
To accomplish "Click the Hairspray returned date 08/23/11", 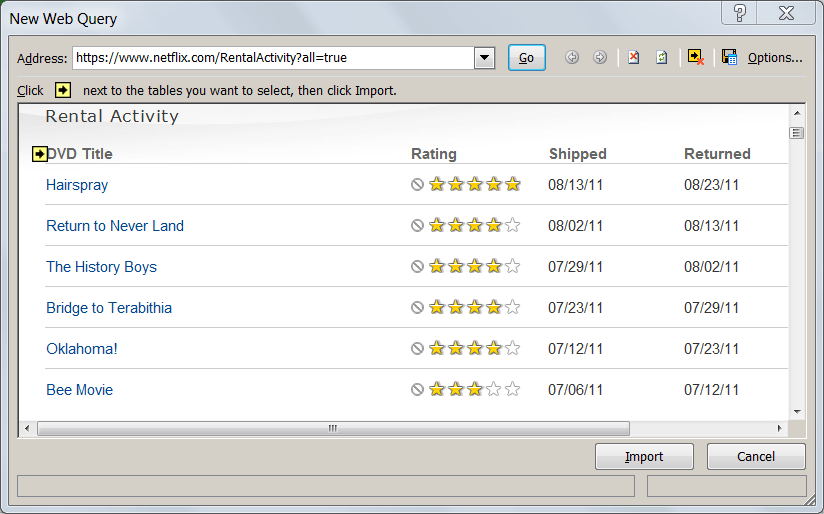I will pos(711,185).
